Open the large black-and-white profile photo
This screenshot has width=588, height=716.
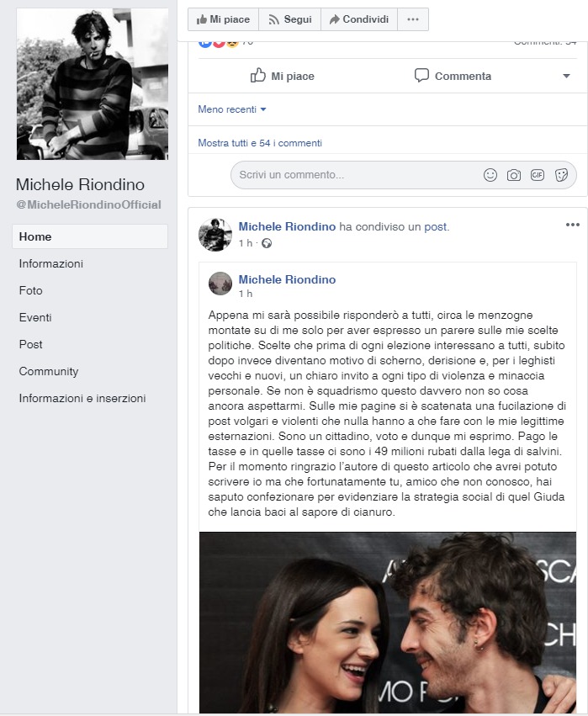(93, 84)
